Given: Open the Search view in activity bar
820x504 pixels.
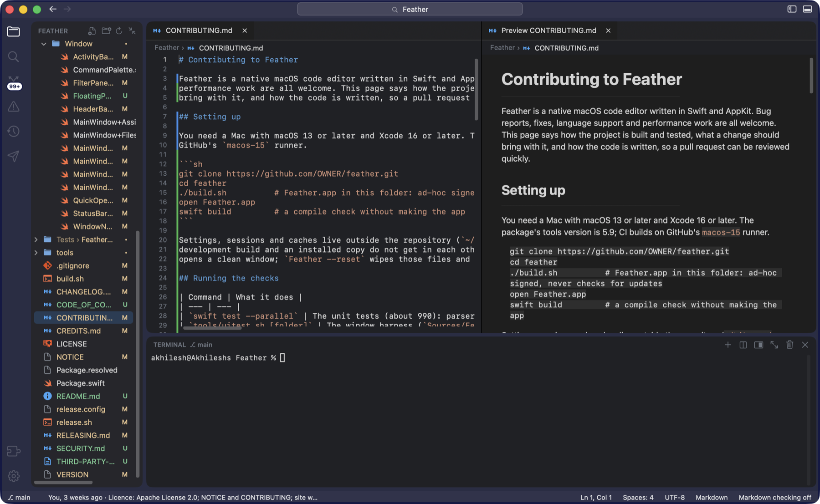Looking at the screenshot, I should [x=14, y=56].
